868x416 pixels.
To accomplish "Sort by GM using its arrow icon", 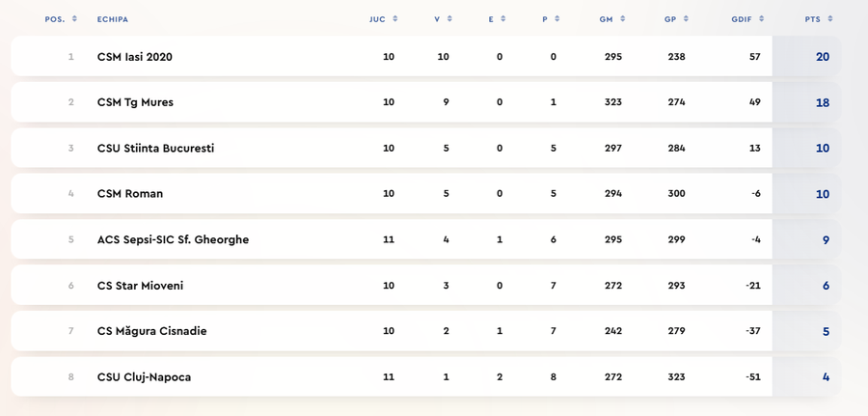I will tap(623, 19).
